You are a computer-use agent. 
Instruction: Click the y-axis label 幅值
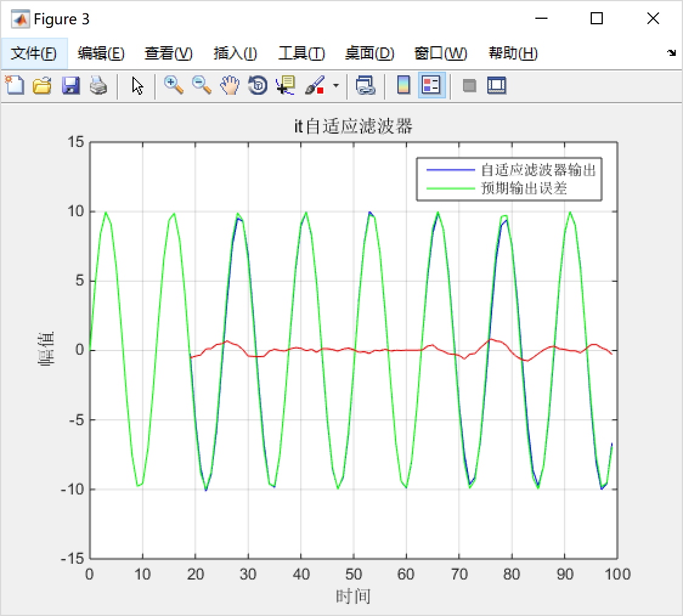point(46,349)
